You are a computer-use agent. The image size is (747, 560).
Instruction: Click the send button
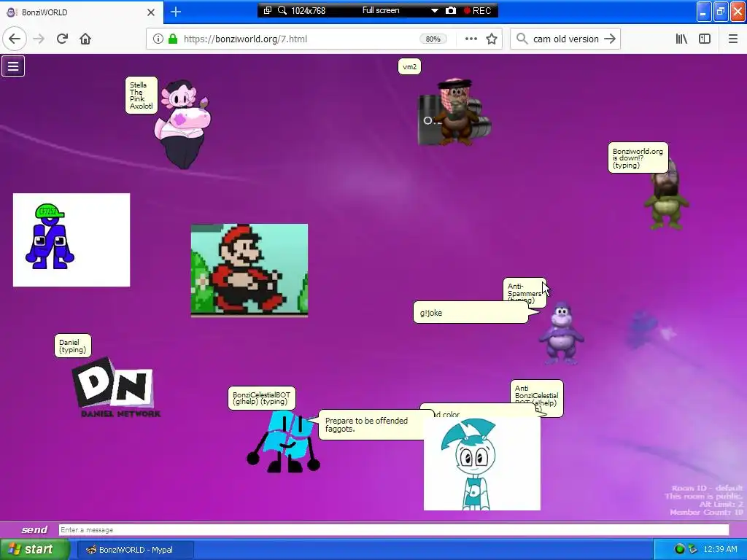tap(34, 529)
